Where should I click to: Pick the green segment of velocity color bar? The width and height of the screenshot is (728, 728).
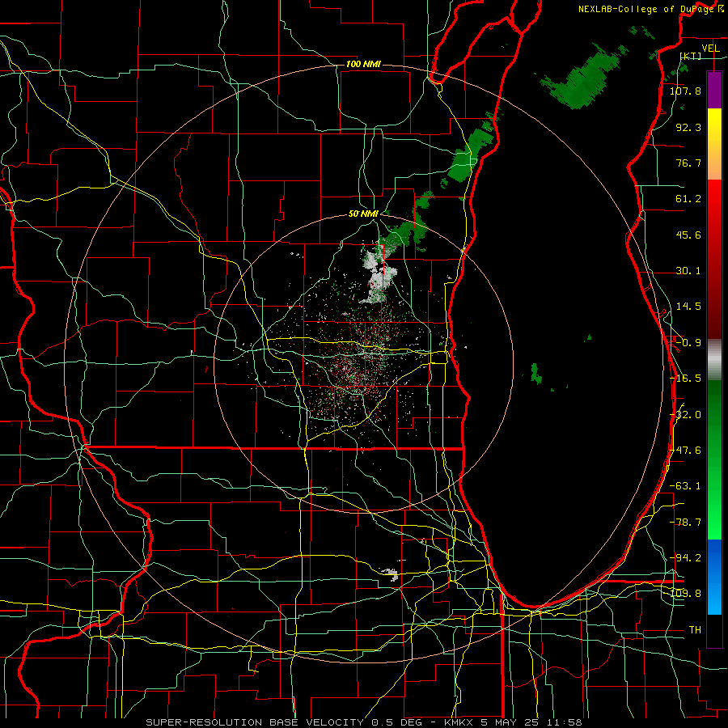714,459
